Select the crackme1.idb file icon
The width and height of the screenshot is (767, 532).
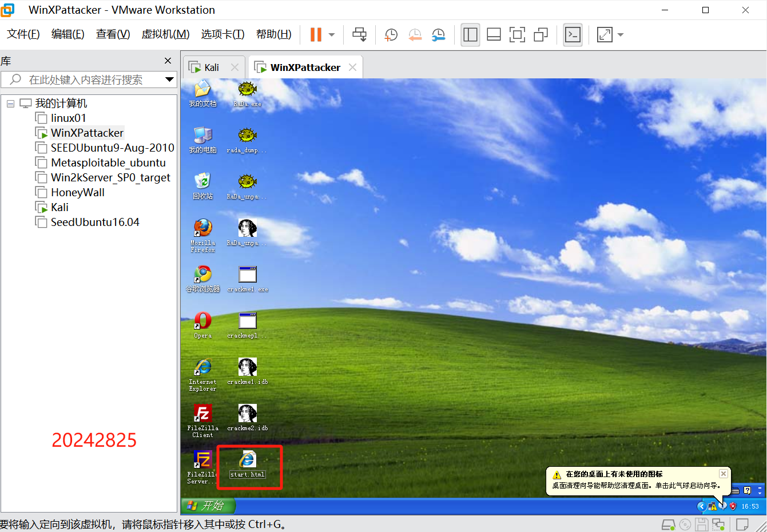click(x=248, y=372)
